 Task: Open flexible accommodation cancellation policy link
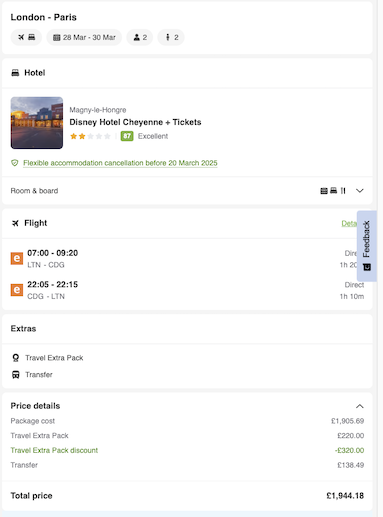pyautogui.click(x=120, y=163)
